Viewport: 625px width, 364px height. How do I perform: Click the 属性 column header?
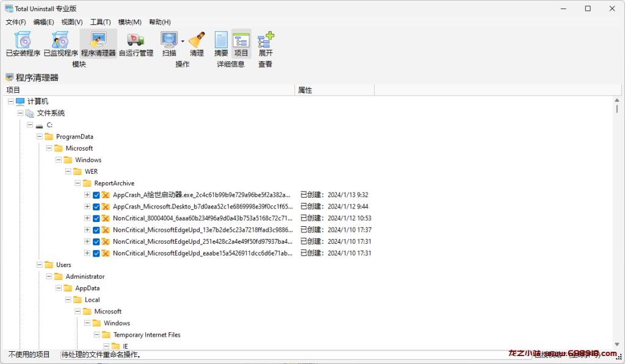(x=334, y=90)
